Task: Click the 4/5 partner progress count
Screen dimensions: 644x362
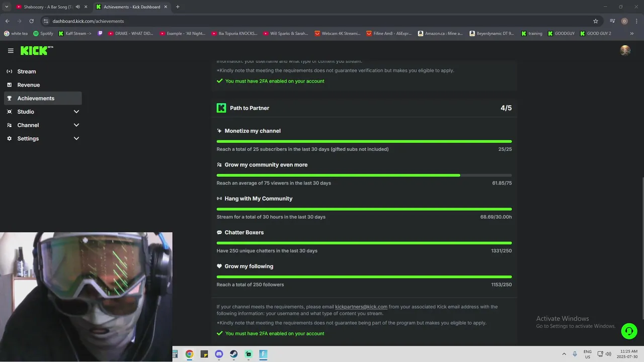Action: pyautogui.click(x=506, y=108)
